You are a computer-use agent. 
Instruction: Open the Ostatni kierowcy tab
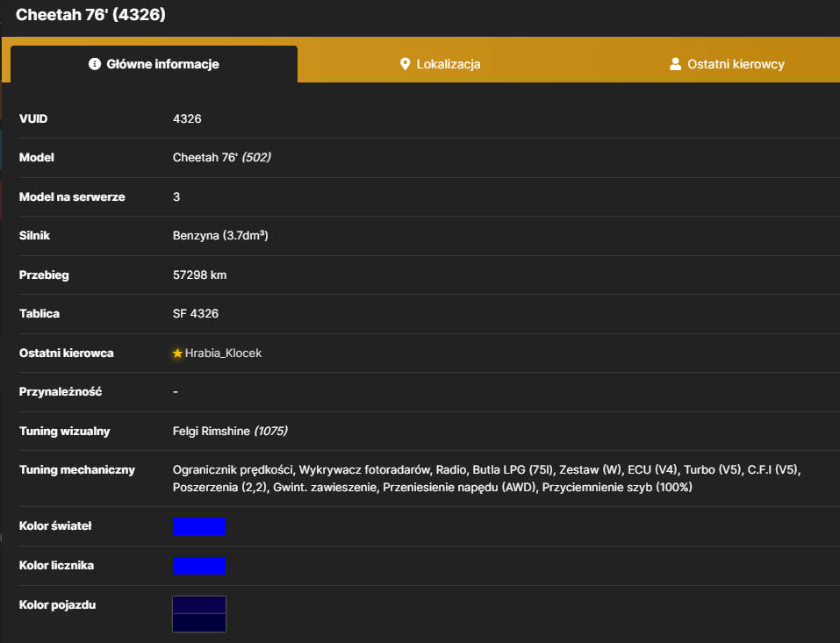click(x=727, y=64)
